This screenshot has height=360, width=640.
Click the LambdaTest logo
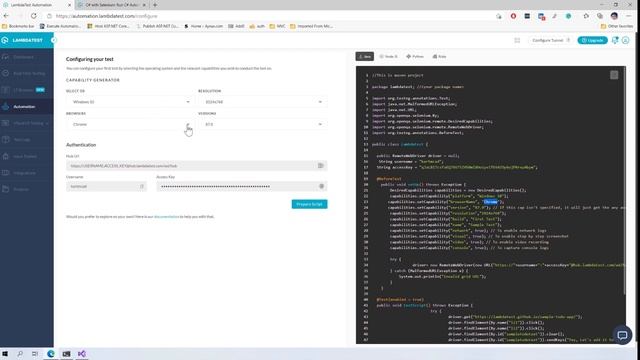(x=23, y=40)
